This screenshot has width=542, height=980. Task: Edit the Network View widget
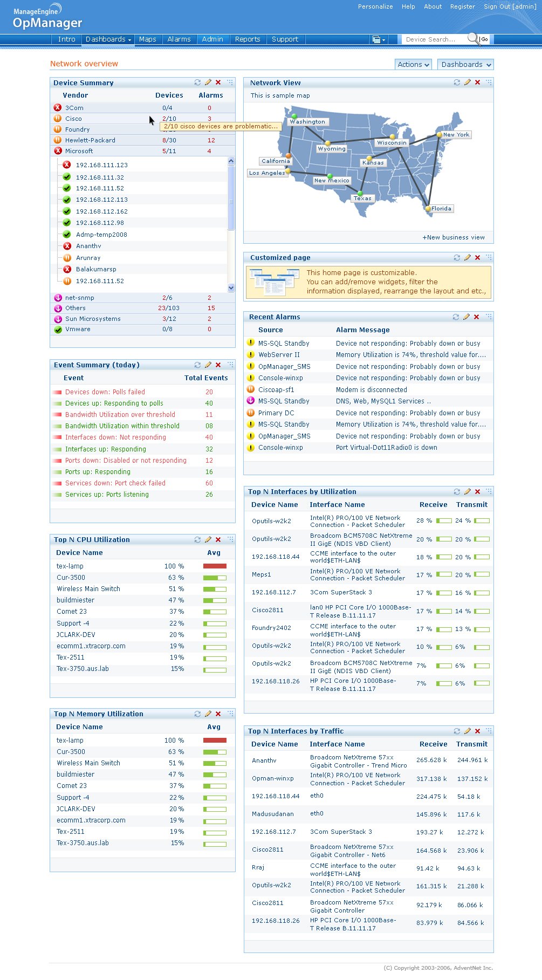click(468, 83)
